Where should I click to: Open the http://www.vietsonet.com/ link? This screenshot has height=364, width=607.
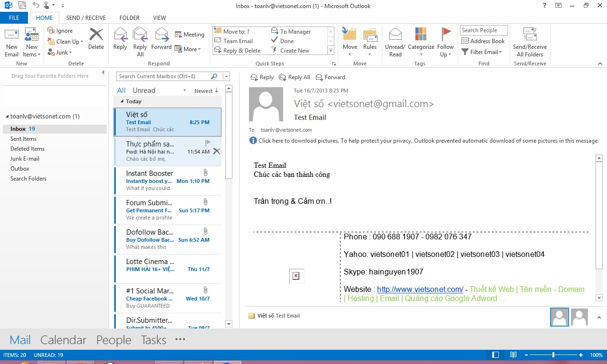click(420, 289)
